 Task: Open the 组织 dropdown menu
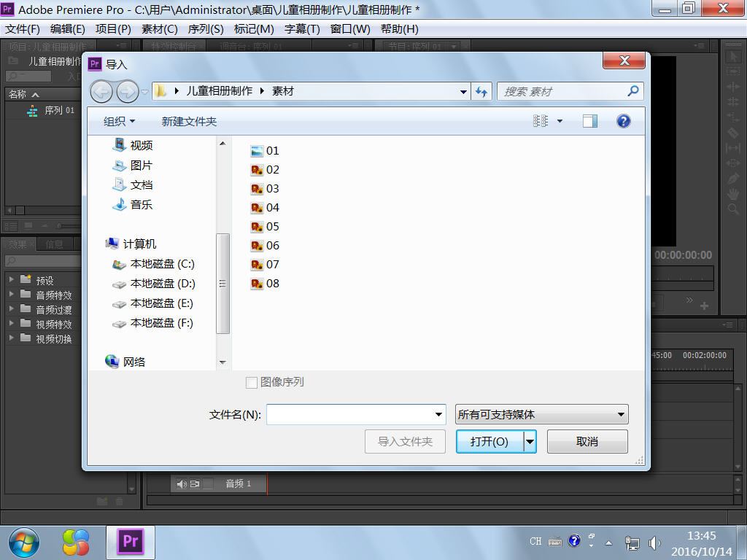pyautogui.click(x=120, y=122)
